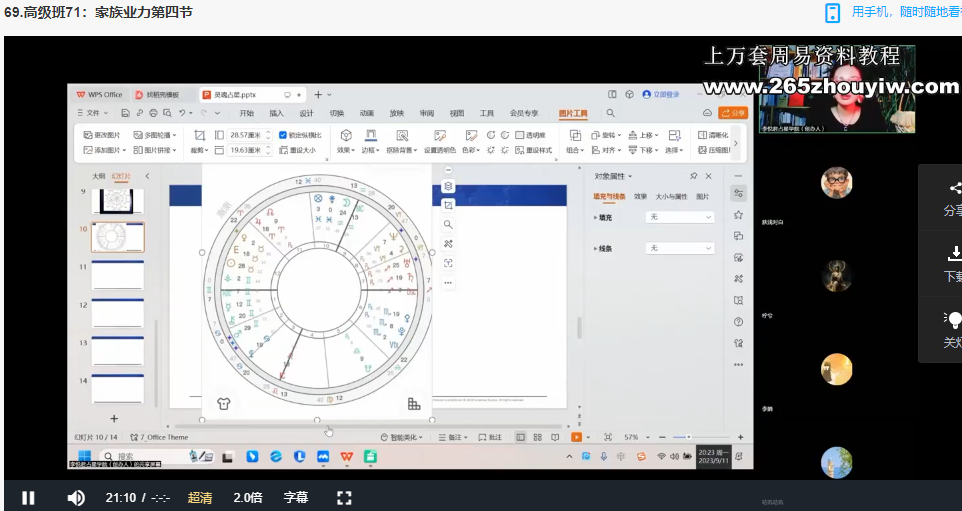Click 立即登录 login link
962x511 pixels.
(661, 94)
